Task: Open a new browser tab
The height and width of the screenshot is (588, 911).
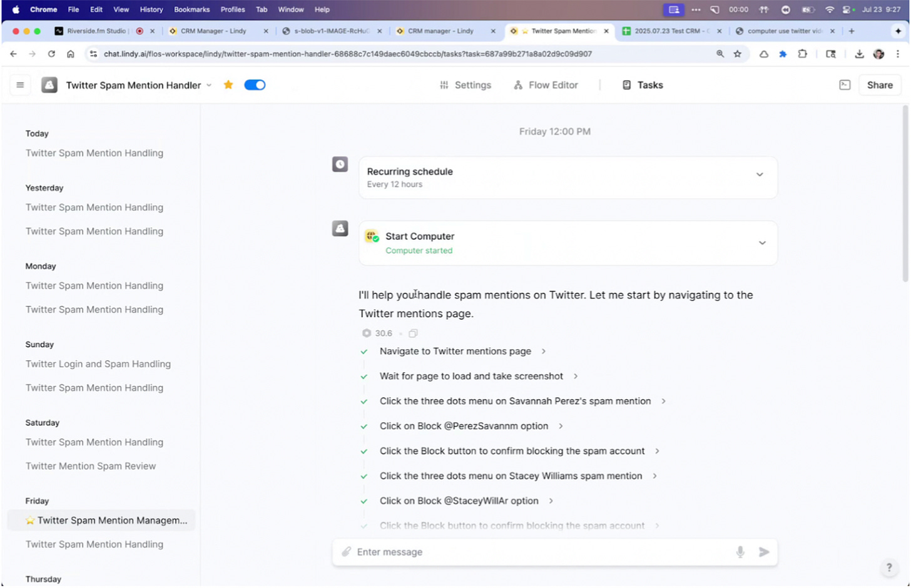Action: point(852,31)
